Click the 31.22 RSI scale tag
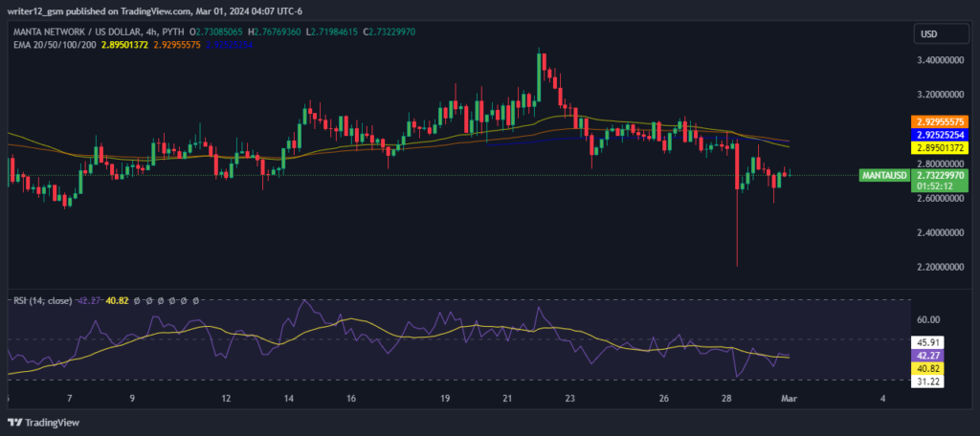 pyautogui.click(x=928, y=381)
